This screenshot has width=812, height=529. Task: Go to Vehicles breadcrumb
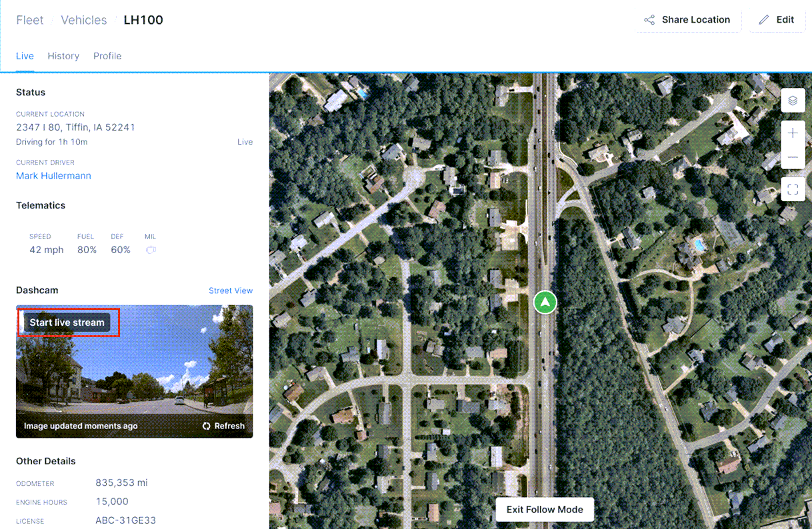pyautogui.click(x=84, y=20)
